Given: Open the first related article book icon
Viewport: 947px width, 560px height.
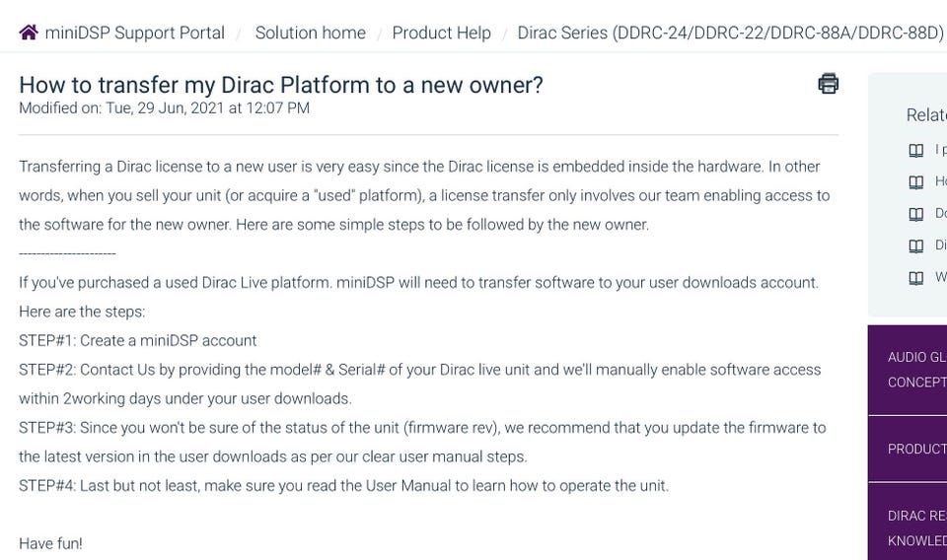Looking at the screenshot, I should [x=916, y=150].
